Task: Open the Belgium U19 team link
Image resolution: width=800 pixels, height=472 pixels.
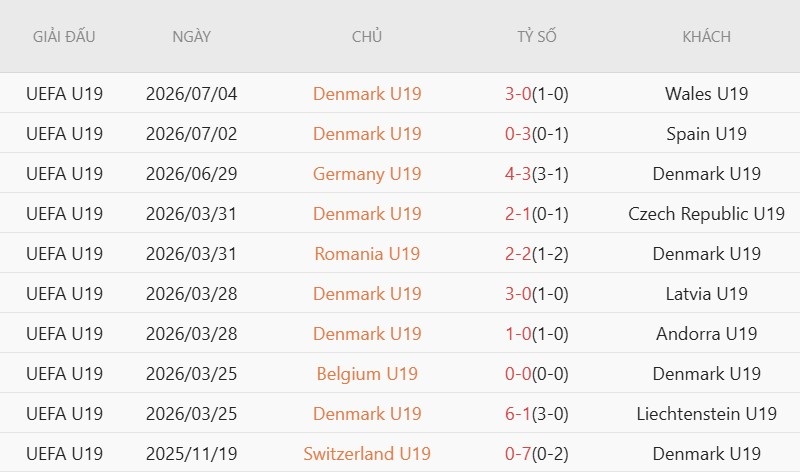Action: 367,374
